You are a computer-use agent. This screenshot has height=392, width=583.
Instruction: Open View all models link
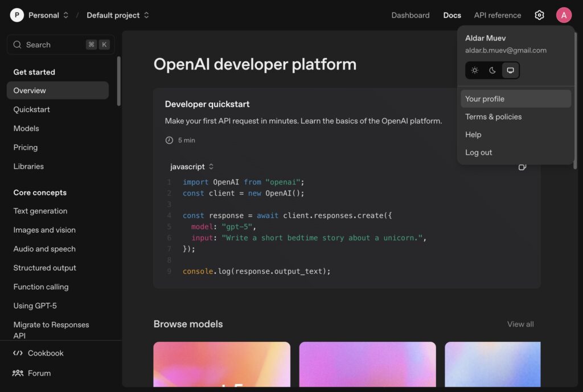[520, 324]
